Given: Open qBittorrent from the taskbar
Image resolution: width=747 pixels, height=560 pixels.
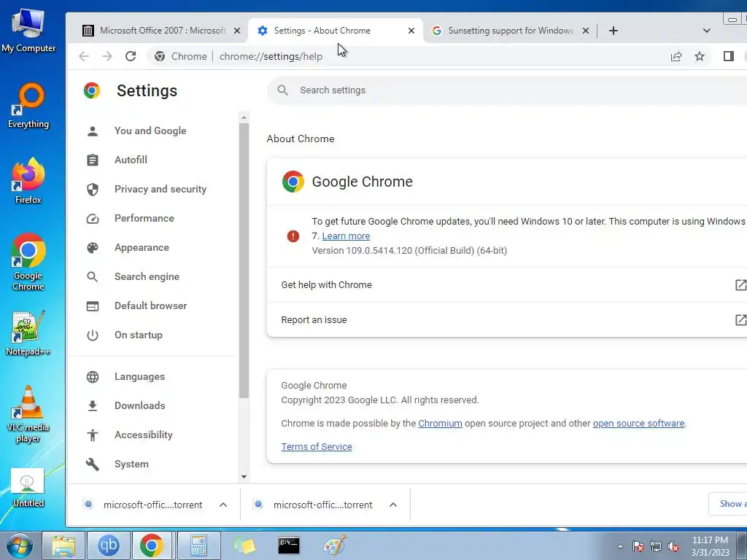Looking at the screenshot, I should [x=108, y=545].
